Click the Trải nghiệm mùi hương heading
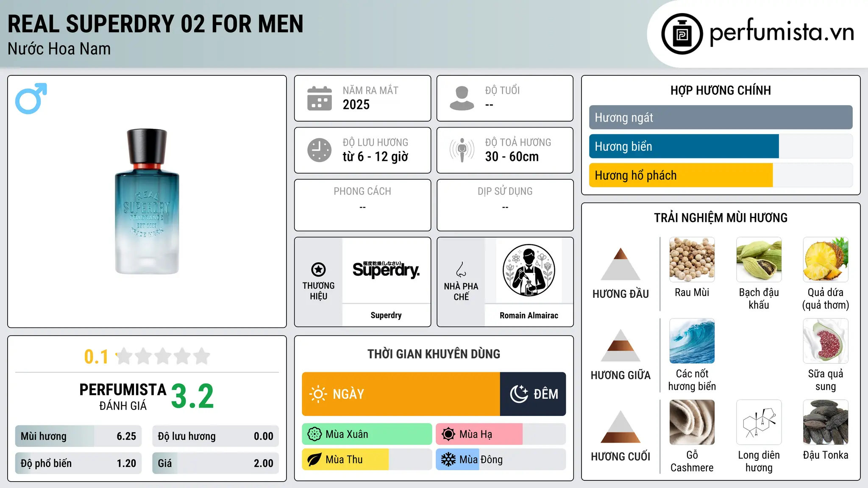The height and width of the screenshot is (488, 868). pos(721,218)
